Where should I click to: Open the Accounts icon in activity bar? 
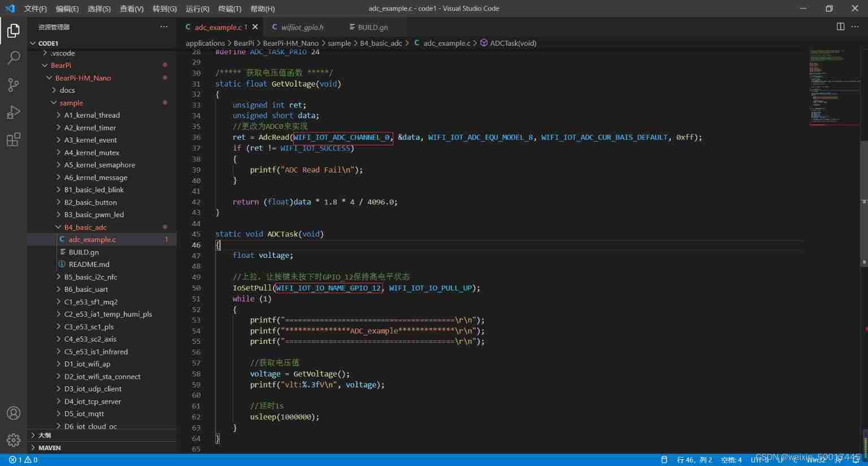point(14,413)
